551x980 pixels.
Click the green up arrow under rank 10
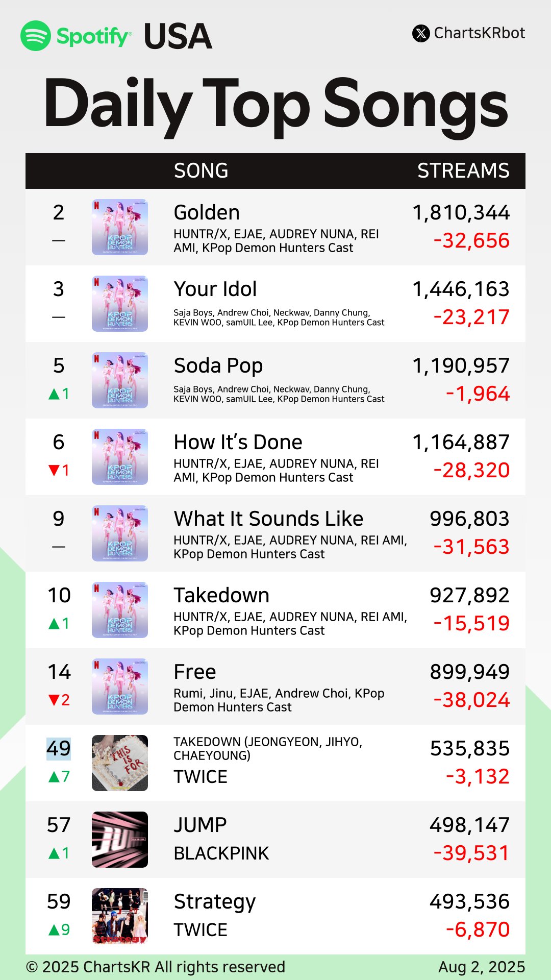click(54, 624)
